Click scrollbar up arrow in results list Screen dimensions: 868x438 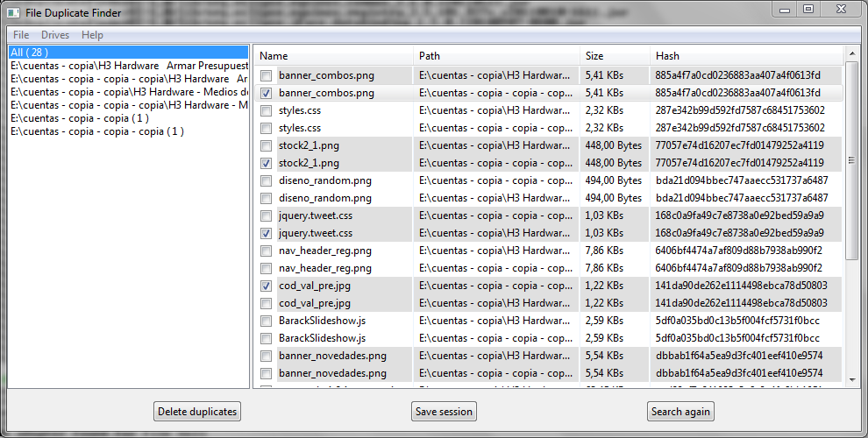click(852, 54)
